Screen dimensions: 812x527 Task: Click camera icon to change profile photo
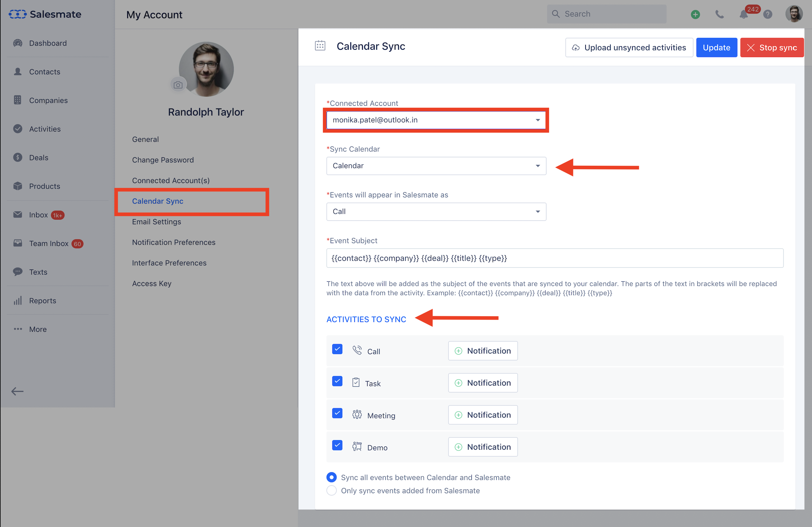[178, 85]
